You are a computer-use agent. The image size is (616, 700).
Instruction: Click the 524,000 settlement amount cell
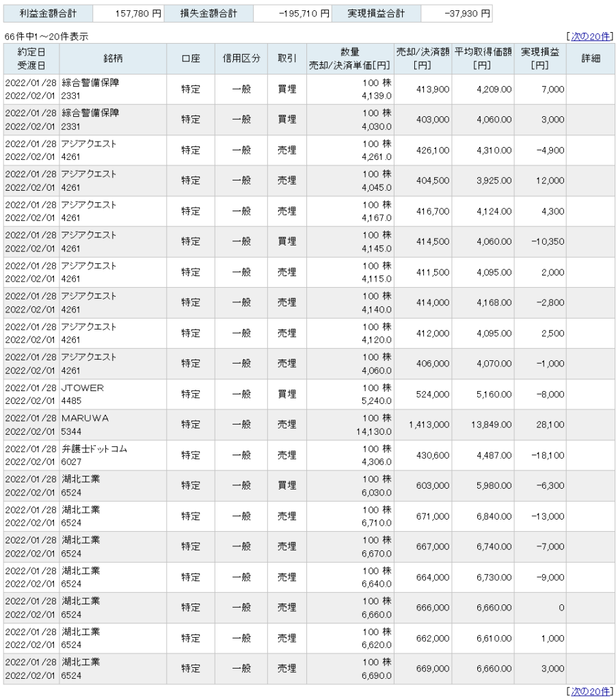tap(423, 394)
